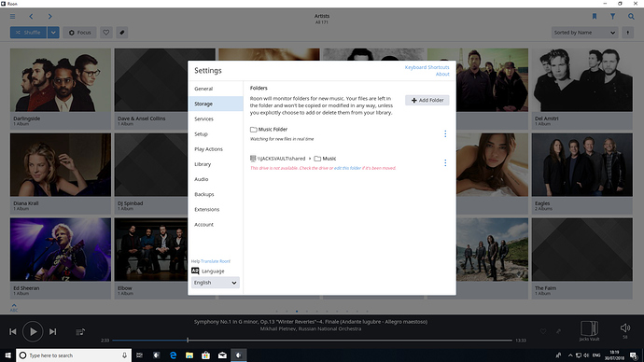Screen dimensions: 644x362
Task: Open the About link
Action: point(442,75)
